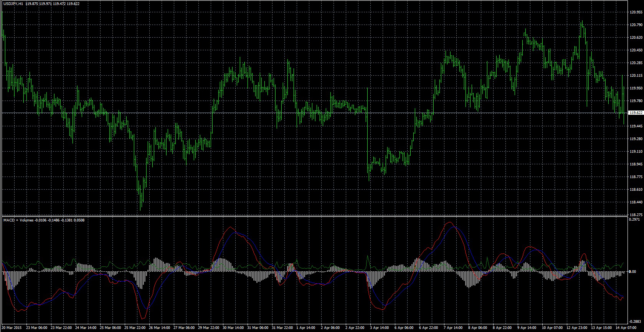Screen dimensions: 644x332
Task: Click the 7 Apr 14:00 time label
Action: tap(453, 328)
